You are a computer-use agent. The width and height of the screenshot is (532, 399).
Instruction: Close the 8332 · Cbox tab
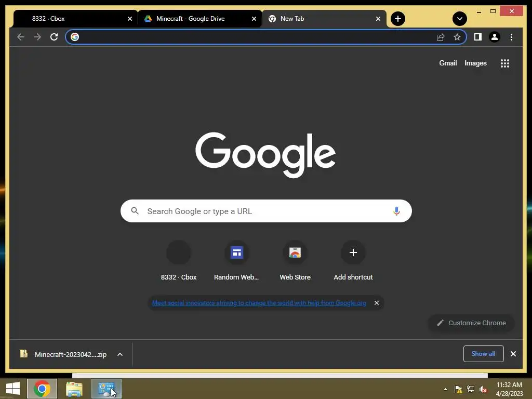tap(129, 19)
